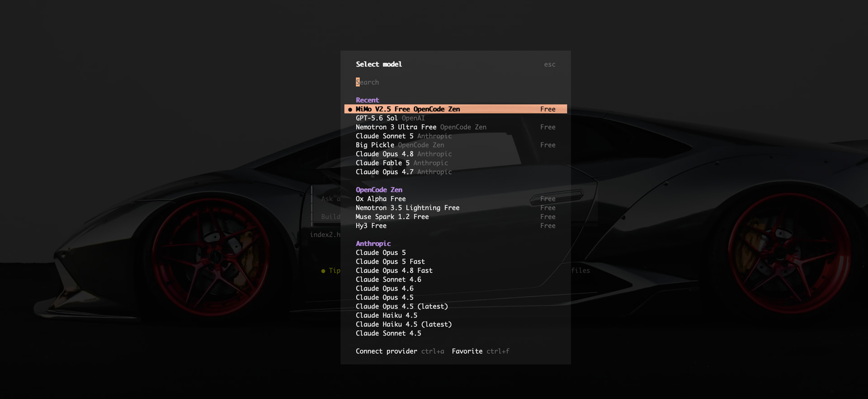Viewport: 868px width, 399px height.
Task: Select Claude Opus 4.5 (latest)
Action: pyautogui.click(x=455, y=306)
